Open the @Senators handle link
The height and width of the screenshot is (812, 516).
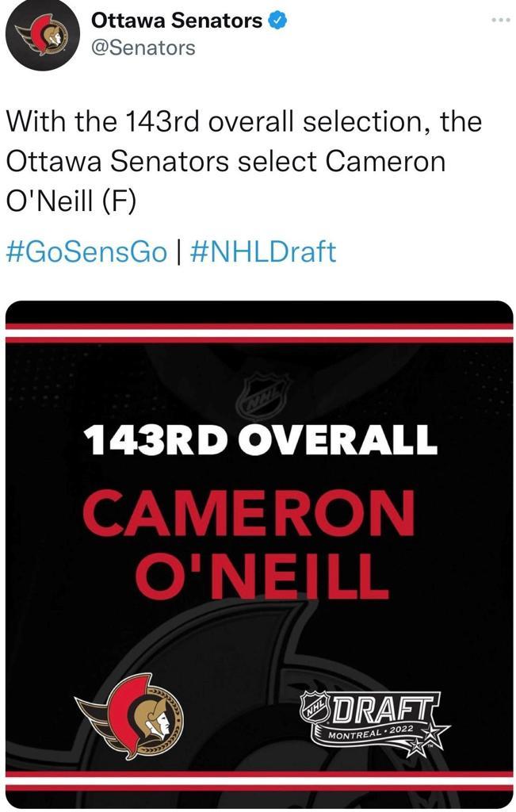(143, 48)
